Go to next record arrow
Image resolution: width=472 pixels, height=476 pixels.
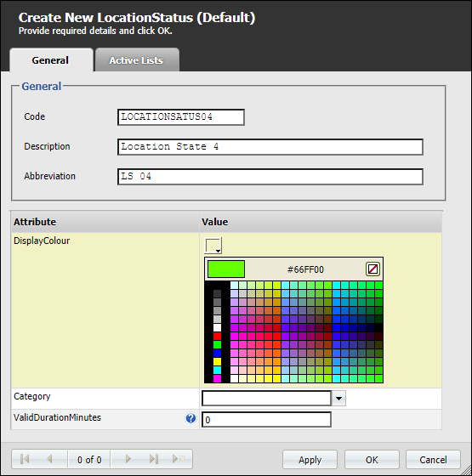click(x=128, y=459)
